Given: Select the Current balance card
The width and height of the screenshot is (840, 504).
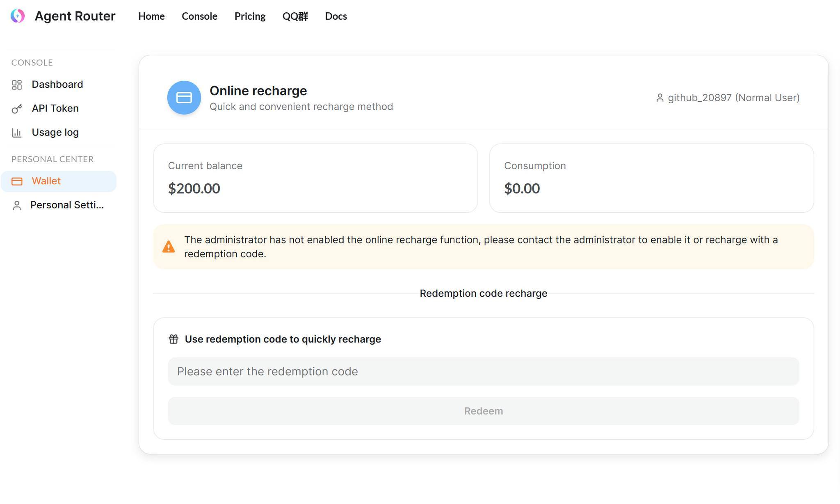Looking at the screenshot, I should click(x=315, y=178).
